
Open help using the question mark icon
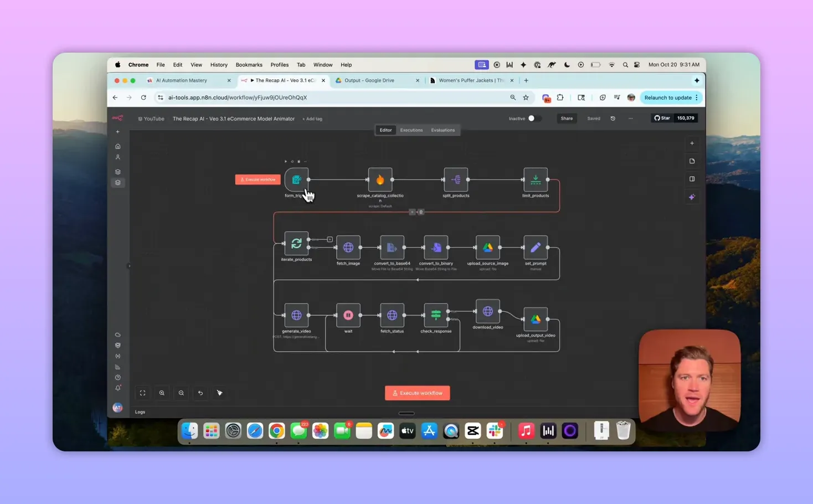(x=117, y=377)
